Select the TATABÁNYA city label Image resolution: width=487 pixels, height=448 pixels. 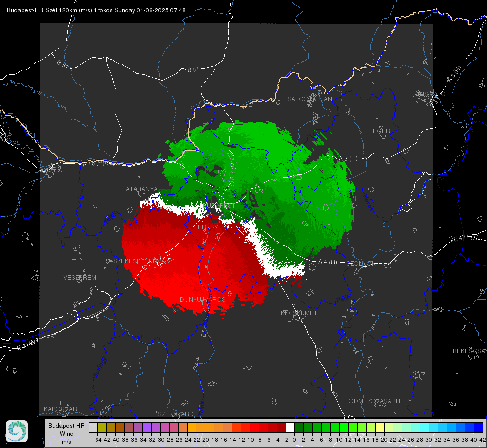[x=140, y=189]
